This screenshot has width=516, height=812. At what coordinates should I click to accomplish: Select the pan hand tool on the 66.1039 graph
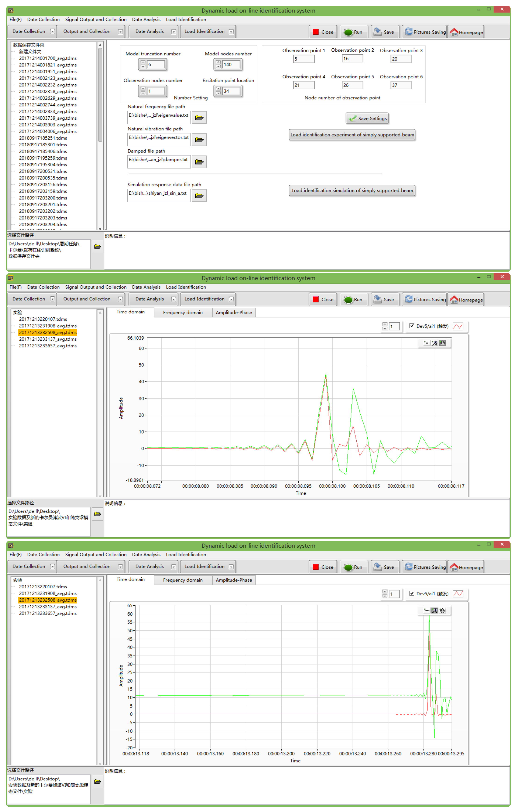pyautogui.click(x=442, y=343)
